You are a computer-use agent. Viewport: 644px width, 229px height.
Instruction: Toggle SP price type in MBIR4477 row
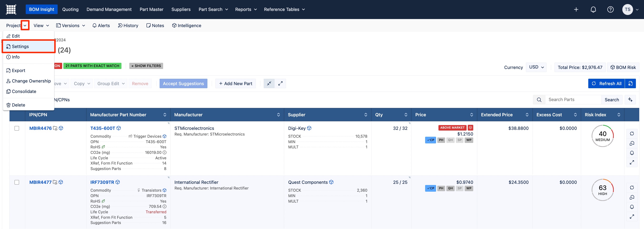point(459,188)
